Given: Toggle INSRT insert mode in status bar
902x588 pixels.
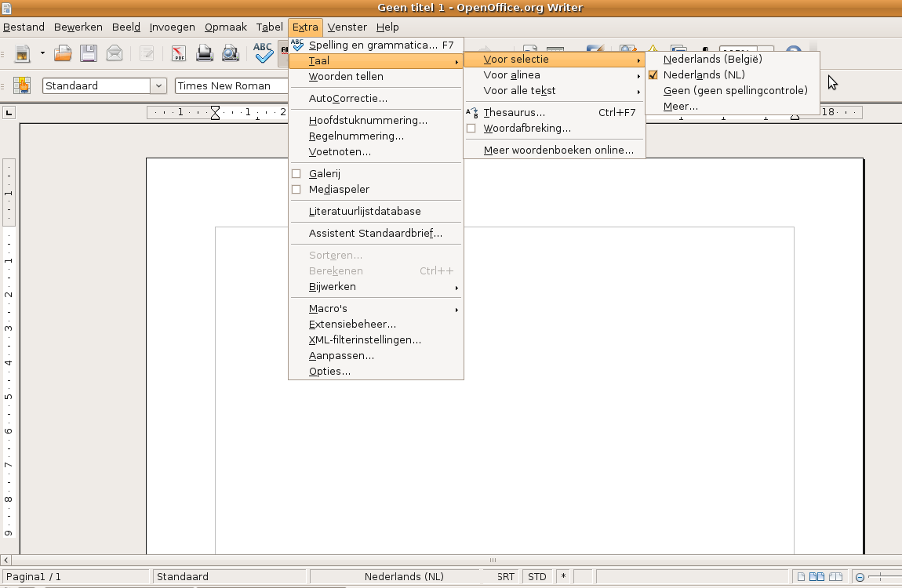Looking at the screenshot, I should pyautogui.click(x=506, y=576).
